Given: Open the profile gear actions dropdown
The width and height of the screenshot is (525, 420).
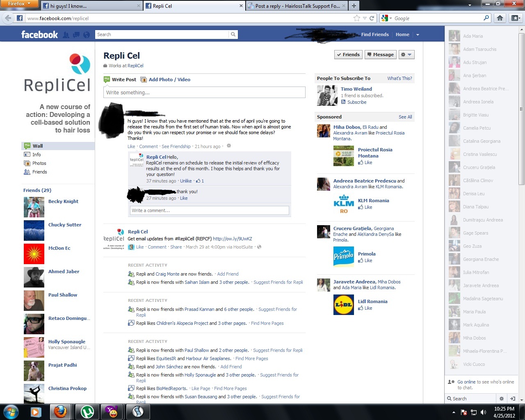Looking at the screenshot, I should click(x=406, y=55).
